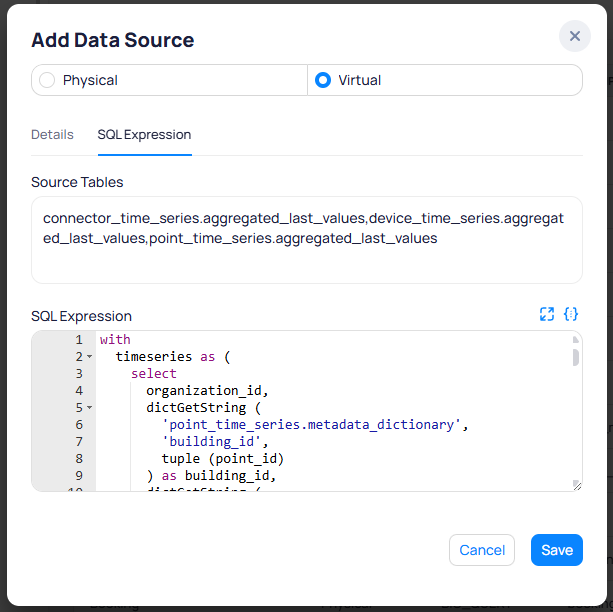Click line number 1 in the gutter
613x612 pixels.
[79, 339]
